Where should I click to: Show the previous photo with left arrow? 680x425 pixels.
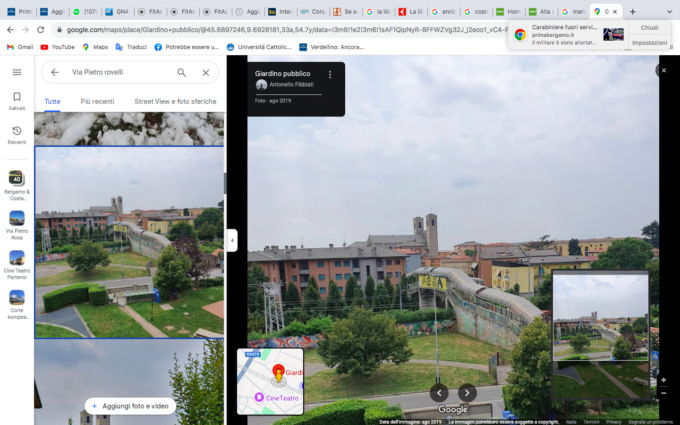tap(439, 392)
